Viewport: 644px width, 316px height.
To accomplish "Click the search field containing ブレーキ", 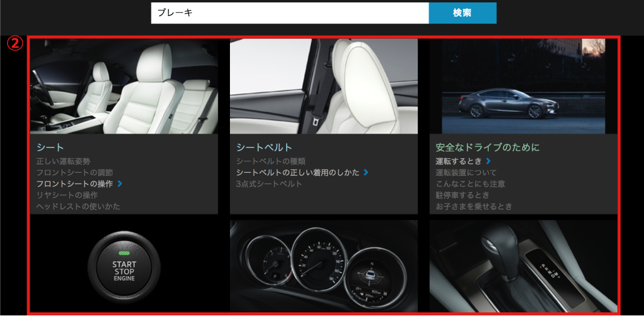I will (289, 13).
